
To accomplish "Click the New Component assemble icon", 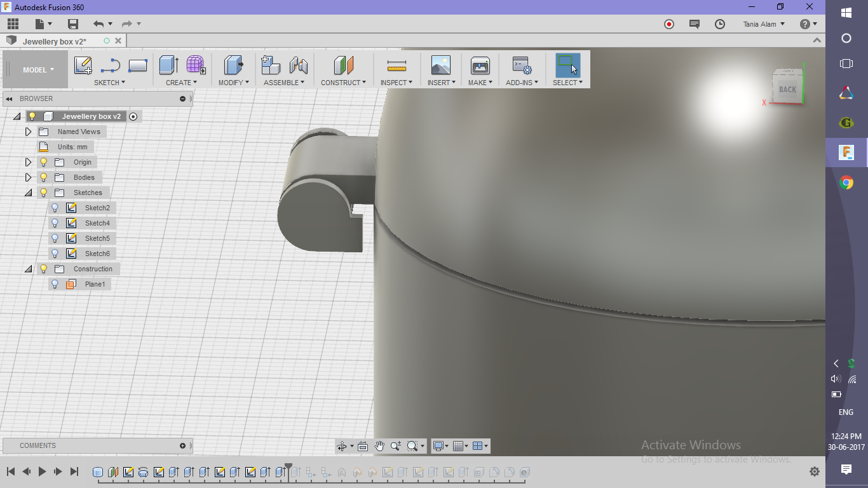I will pyautogui.click(x=271, y=65).
